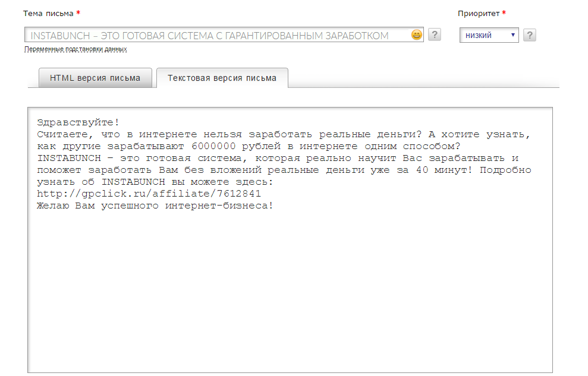The height and width of the screenshot is (376, 588).
Task: Focus the Тема письма subject input field
Action: click(224, 35)
